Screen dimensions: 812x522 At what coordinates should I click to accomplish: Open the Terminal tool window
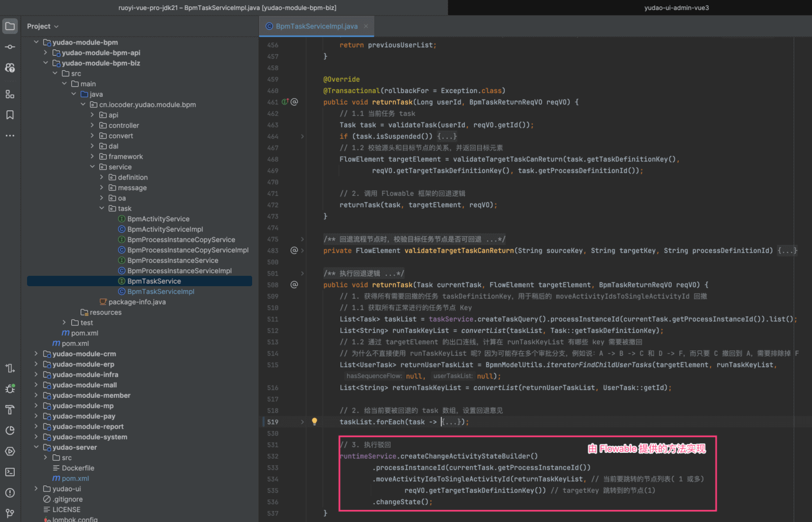pyautogui.click(x=10, y=472)
